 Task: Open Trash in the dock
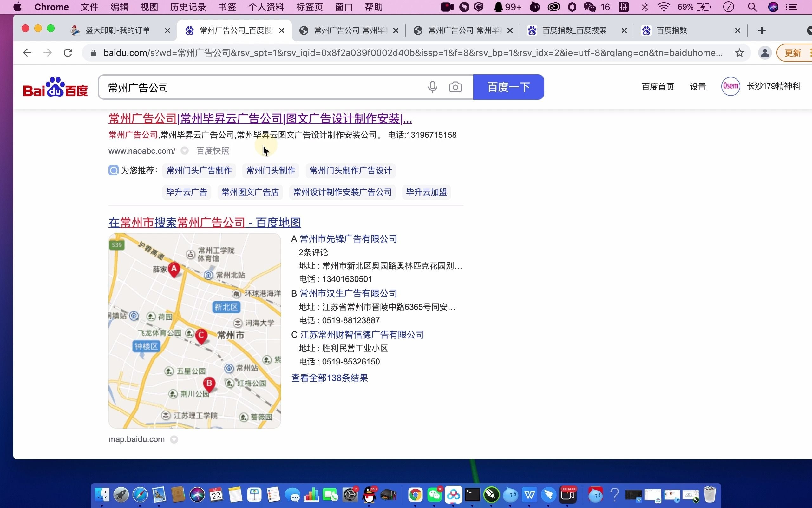(710, 495)
